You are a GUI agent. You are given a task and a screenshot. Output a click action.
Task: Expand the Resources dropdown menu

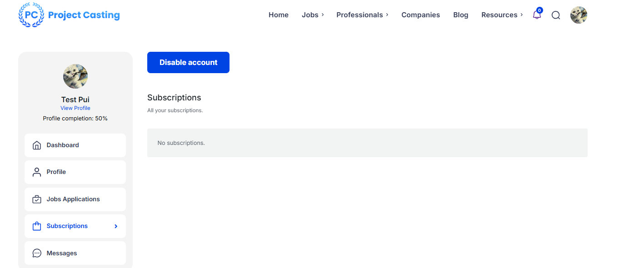click(502, 15)
